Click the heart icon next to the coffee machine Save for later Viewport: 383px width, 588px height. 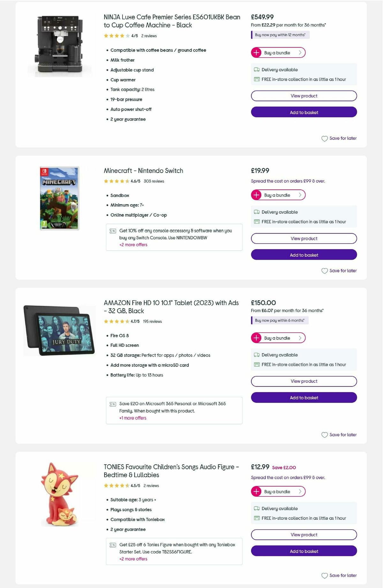pyautogui.click(x=325, y=138)
